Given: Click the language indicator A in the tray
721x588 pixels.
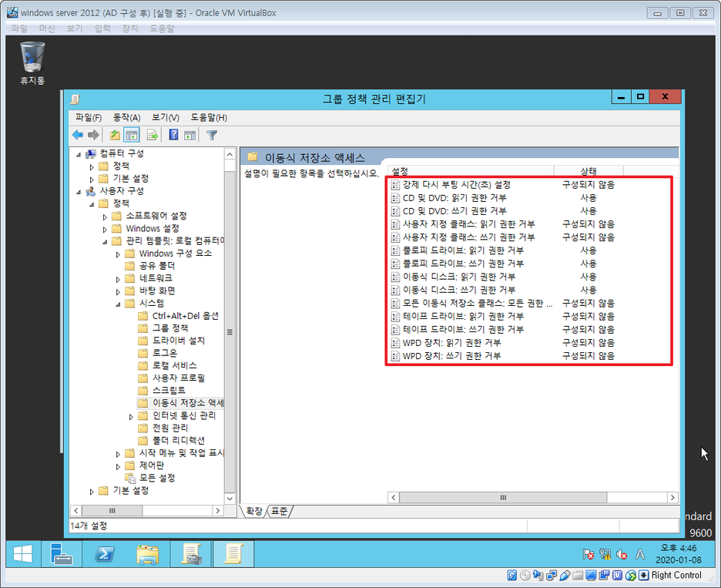Looking at the screenshot, I should (639, 554).
